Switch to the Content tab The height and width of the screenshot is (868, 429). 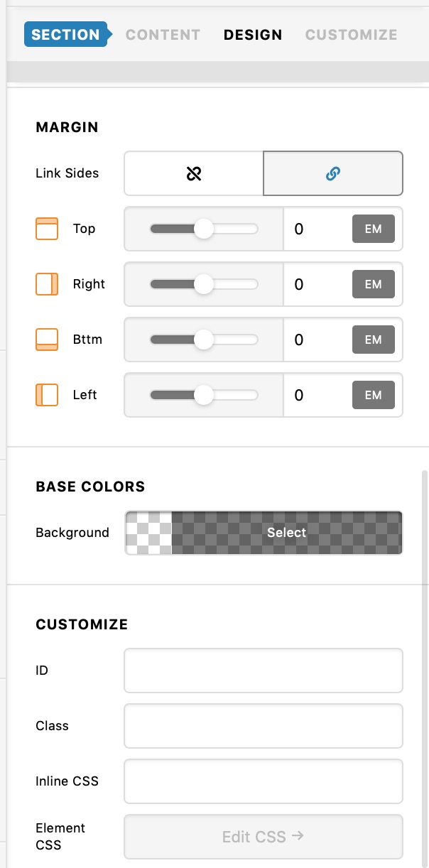163,35
